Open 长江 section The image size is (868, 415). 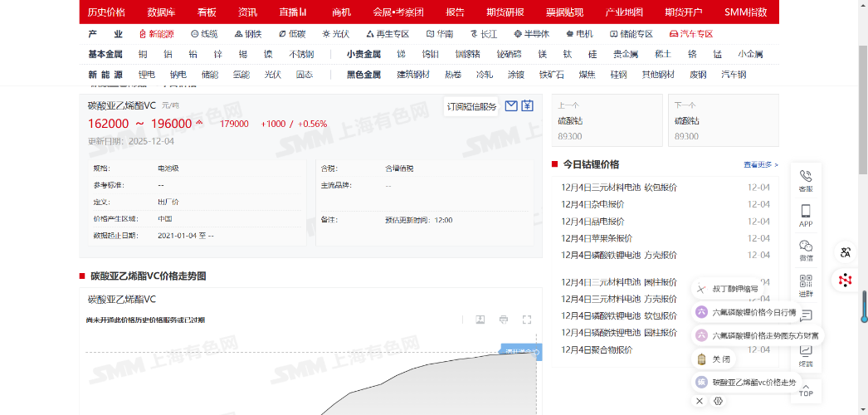point(483,34)
